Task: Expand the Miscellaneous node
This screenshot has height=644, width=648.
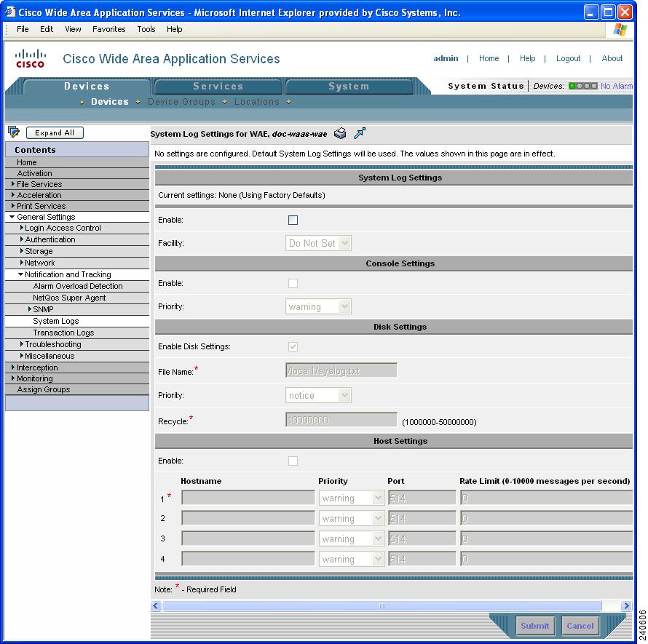Action: click(22, 356)
